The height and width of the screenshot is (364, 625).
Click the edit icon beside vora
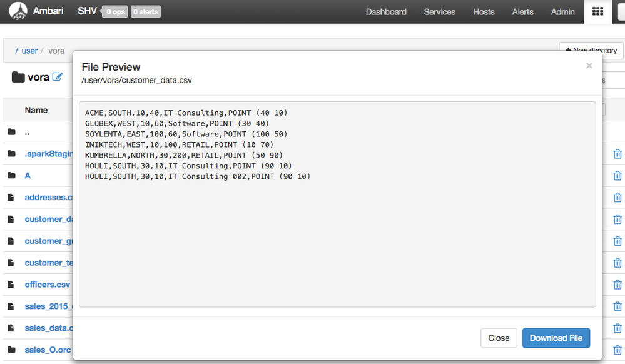pos(58,77)
